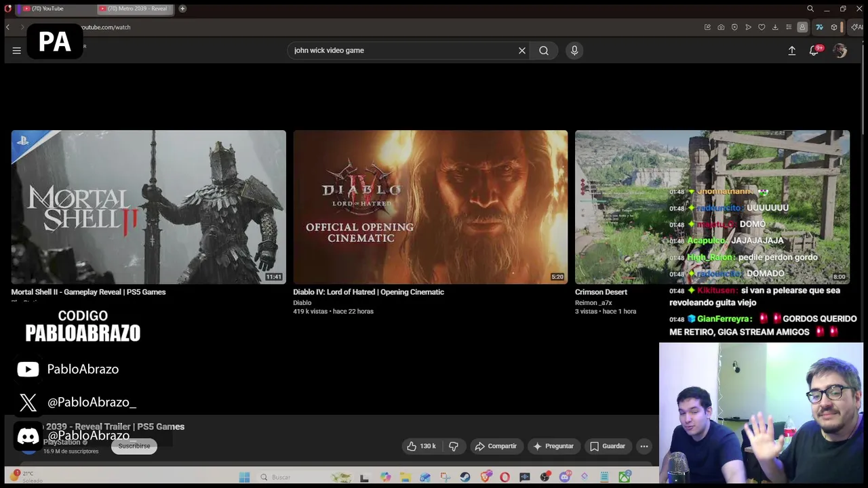Open the Diablo channel name link
Screen dimensions: 868x488
tap(302, 303)
